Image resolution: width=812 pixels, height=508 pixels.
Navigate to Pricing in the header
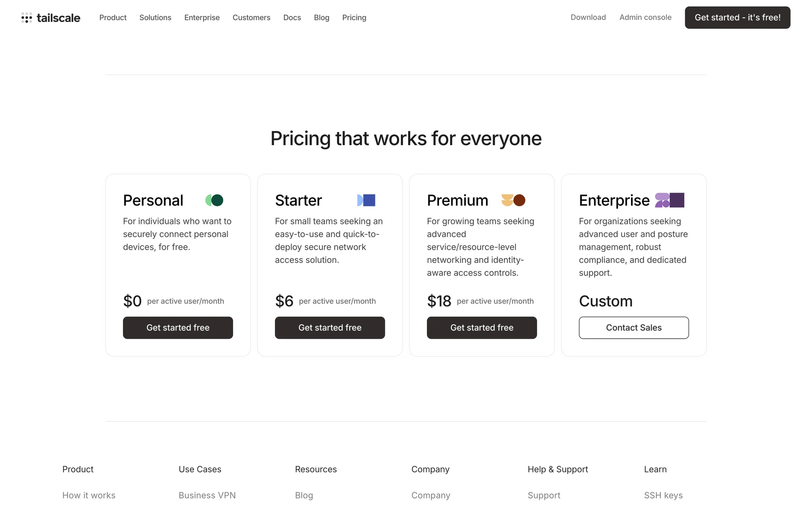point(354,18)
